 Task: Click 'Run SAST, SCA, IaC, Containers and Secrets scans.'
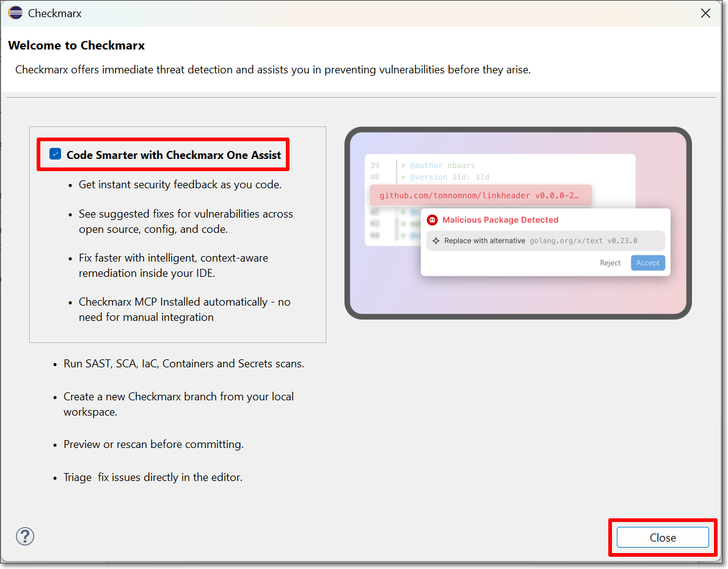click(x=184, y=363)
